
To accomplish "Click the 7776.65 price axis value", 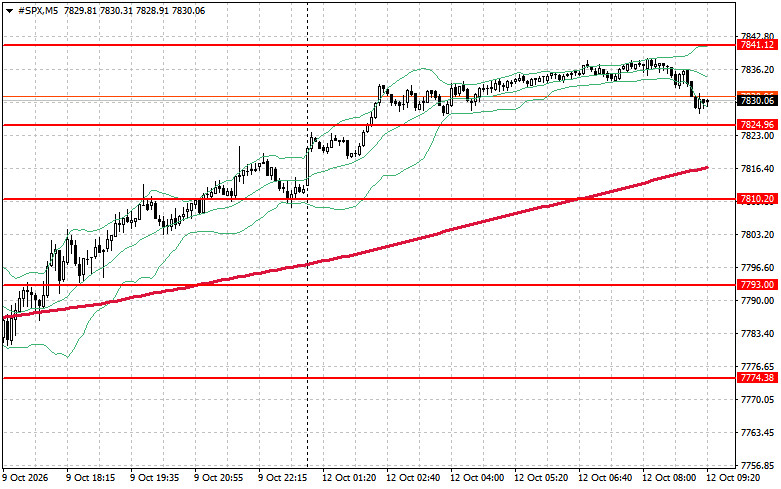I will (x=757, y=367).
